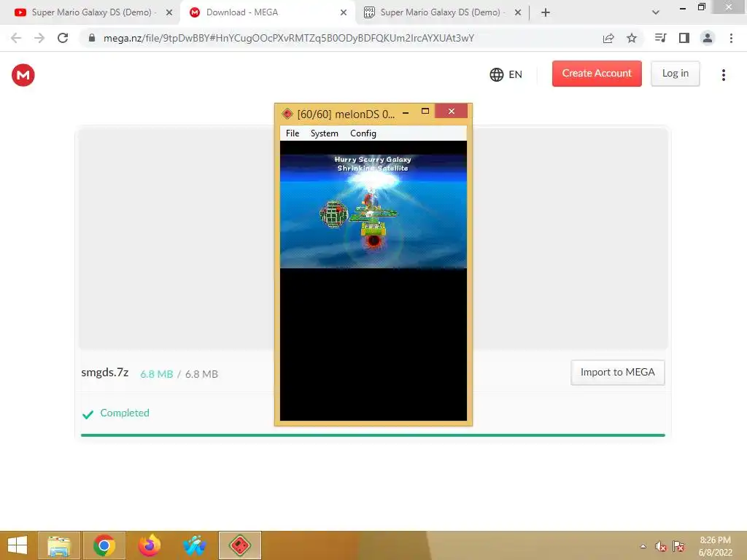The image size is (747, 560).
Task: Open the melonDS File menu
Action: click(x=292, y=133)
